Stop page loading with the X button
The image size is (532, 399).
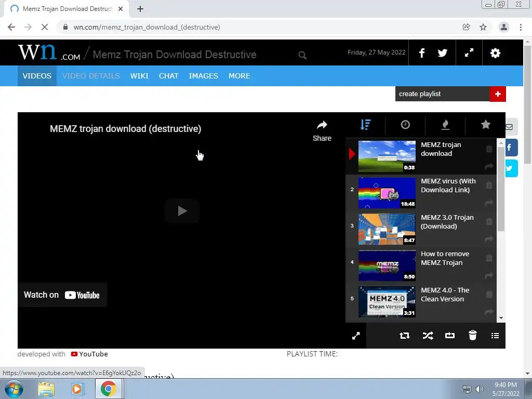tap(45, 27)
